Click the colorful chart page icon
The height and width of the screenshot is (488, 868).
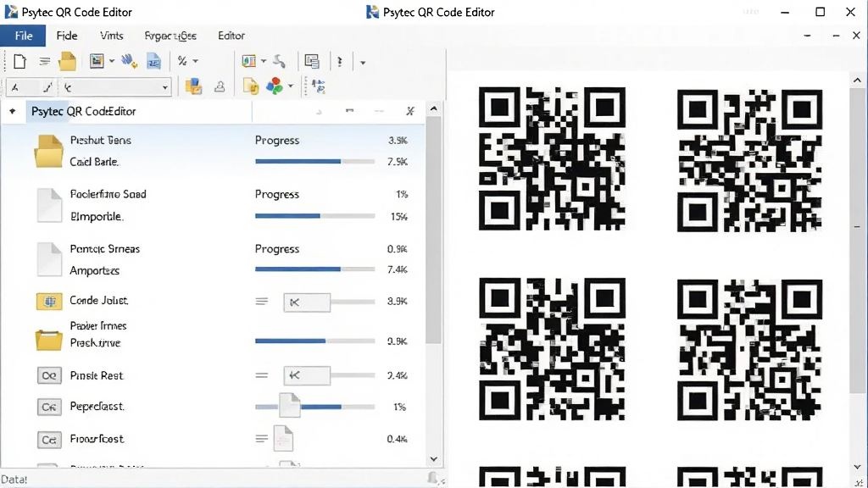click(x=249, y=61)
